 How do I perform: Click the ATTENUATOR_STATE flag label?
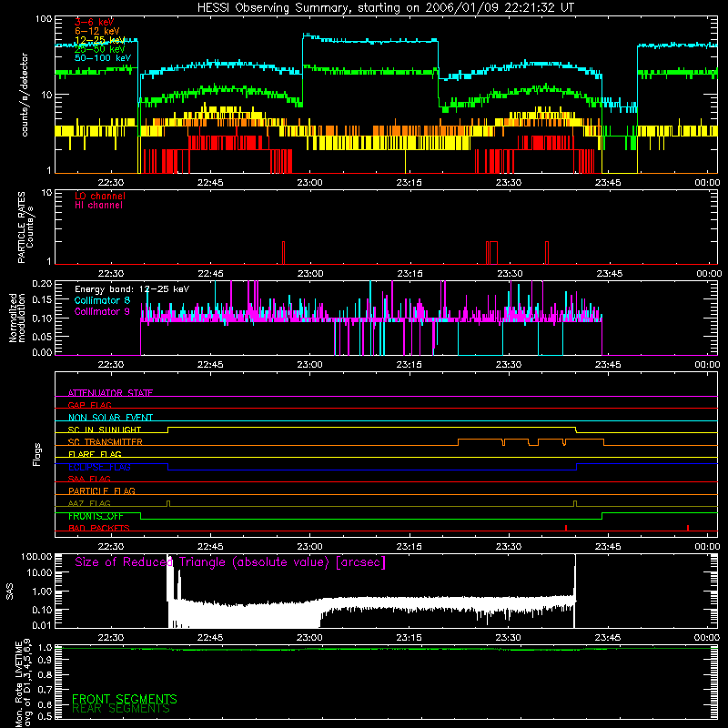click(x=110, y=393)
